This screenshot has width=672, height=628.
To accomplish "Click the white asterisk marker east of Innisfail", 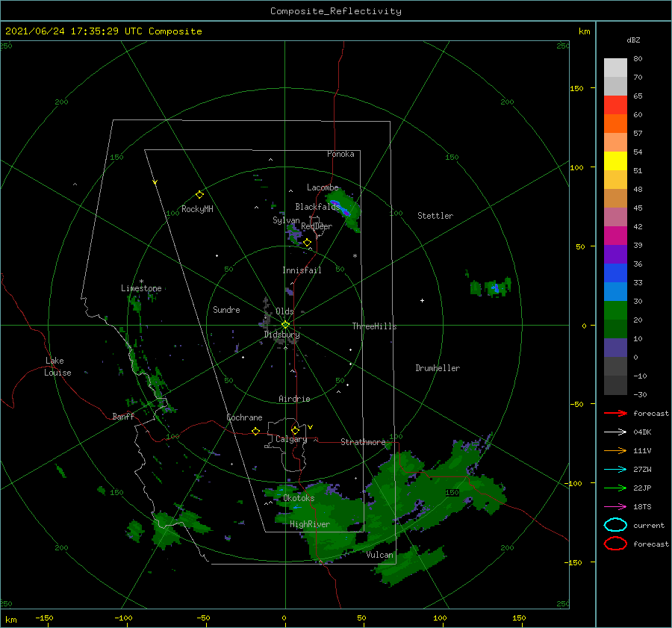I will [x=355, y=256].
